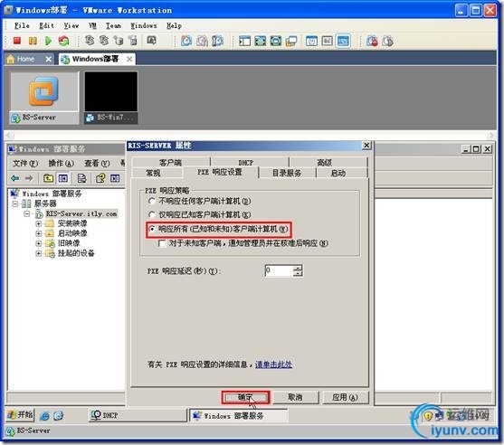Click the 确定 button

point(246,397)
